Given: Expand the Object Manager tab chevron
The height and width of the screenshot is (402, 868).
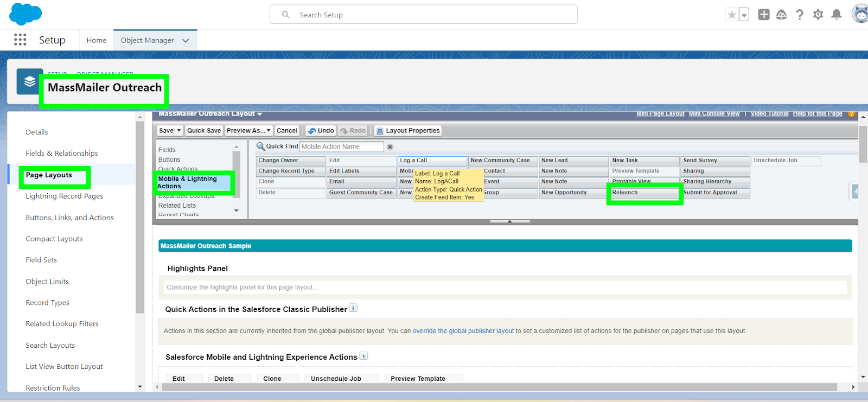Looking at the screenshot, I should (x=186, y=41).
